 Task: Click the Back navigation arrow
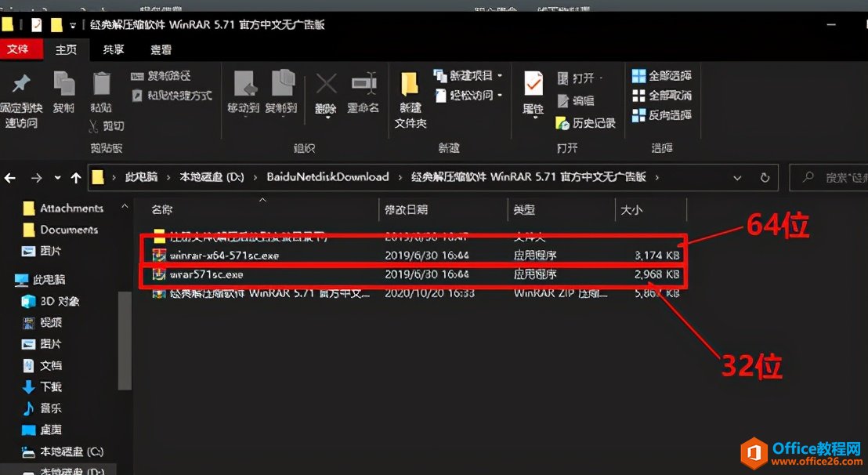tap(9, 178)
